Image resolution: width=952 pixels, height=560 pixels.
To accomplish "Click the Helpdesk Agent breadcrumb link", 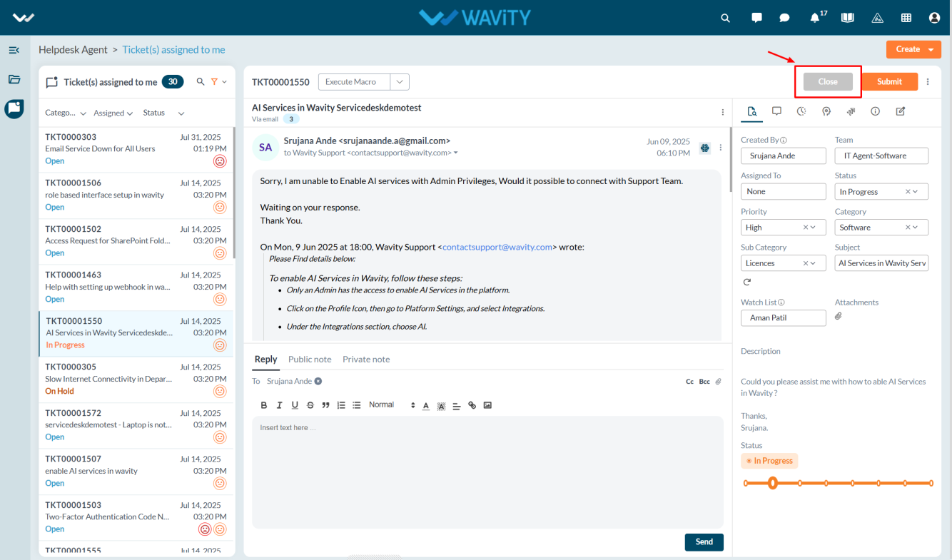I will click(73, 50).
